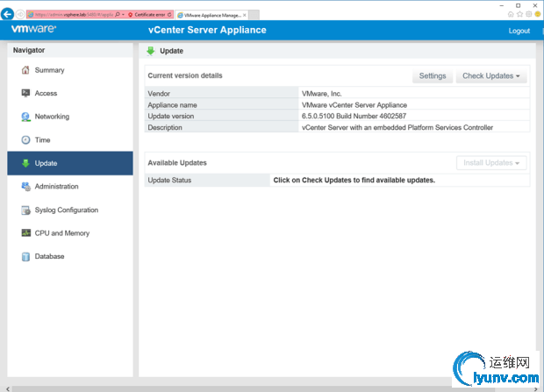Click the 'Navigator' panel heading

tap(29, 50)
